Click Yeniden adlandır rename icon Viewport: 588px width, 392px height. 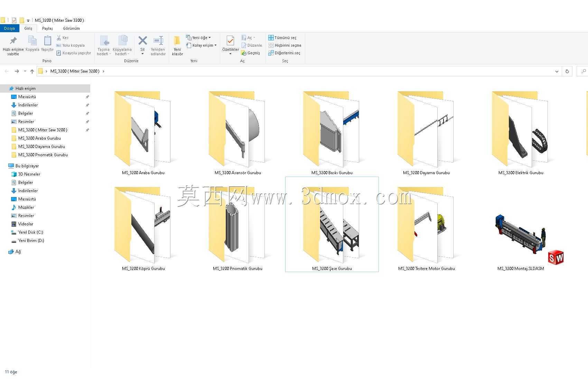pos(158,41)
